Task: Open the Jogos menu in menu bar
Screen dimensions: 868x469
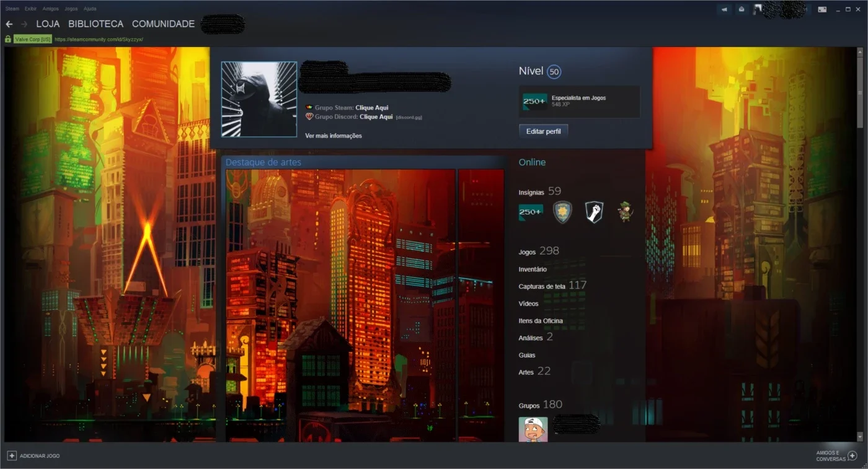Action: tap(71, 9)
